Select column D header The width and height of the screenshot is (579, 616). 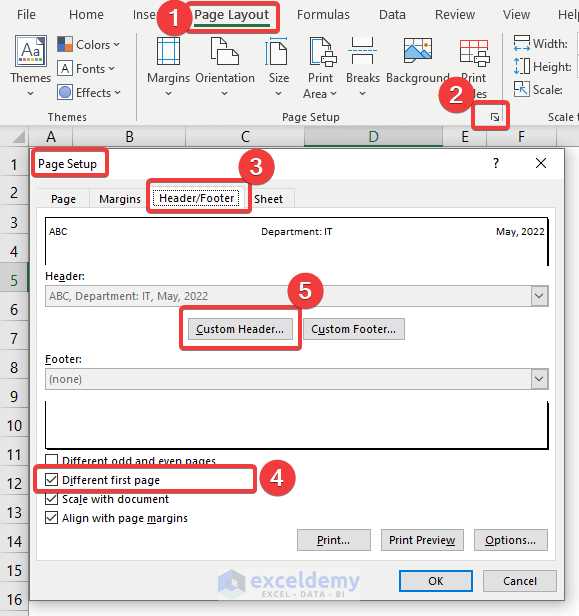click(373, 137)
